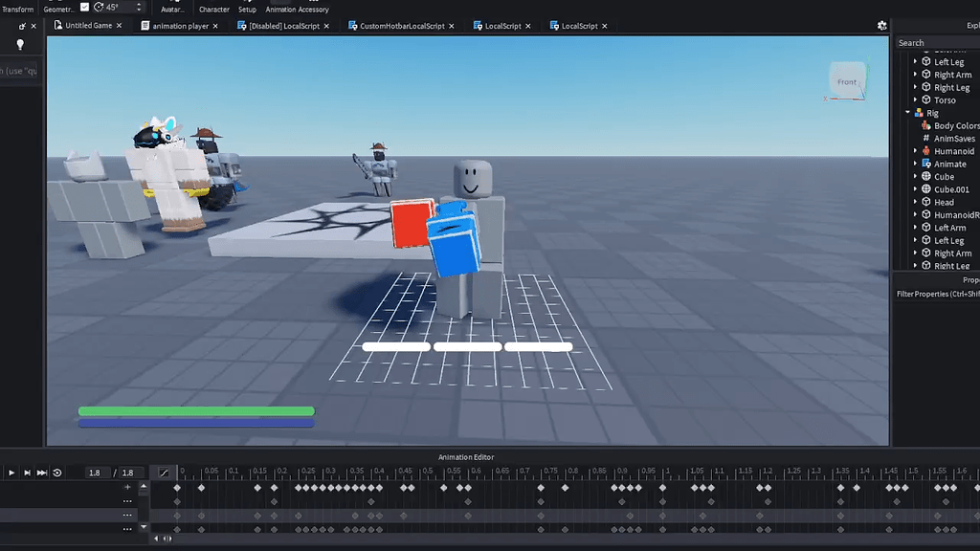Click the Body Colors icon under Rig
The image size is (980, 551).
click(924, 125)
